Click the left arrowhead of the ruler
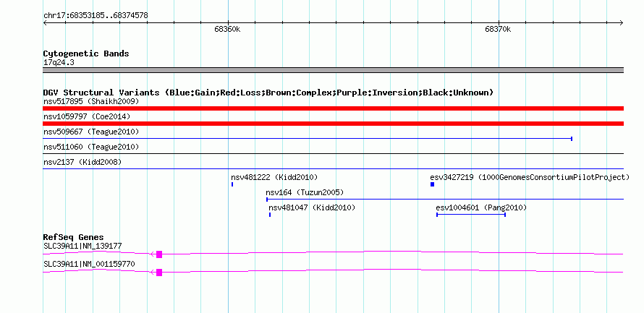Image resolution: width=644 pixels, height=313 pixels. point(45,23)
